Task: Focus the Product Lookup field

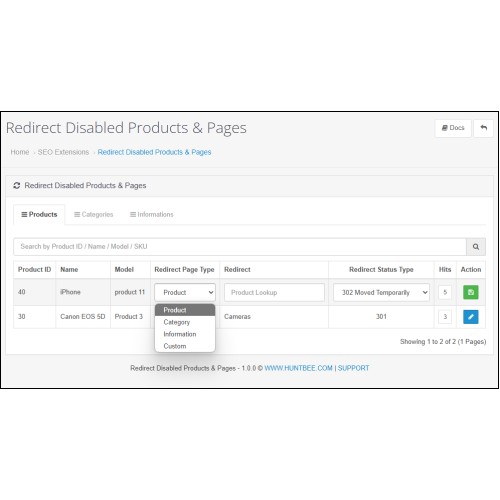Action: 274,292
